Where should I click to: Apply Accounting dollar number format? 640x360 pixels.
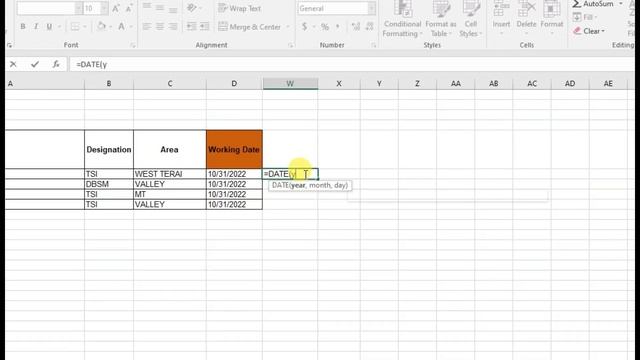pos(304,27)
